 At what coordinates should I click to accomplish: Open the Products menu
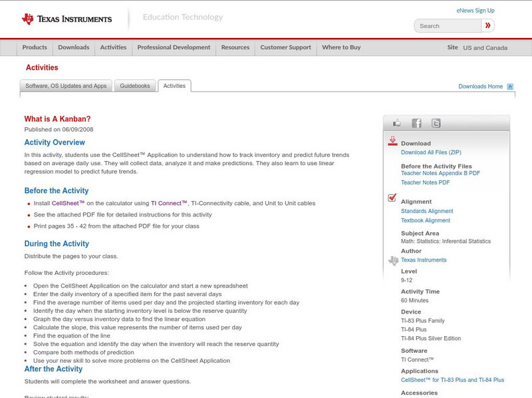click(x=35, y=47)
